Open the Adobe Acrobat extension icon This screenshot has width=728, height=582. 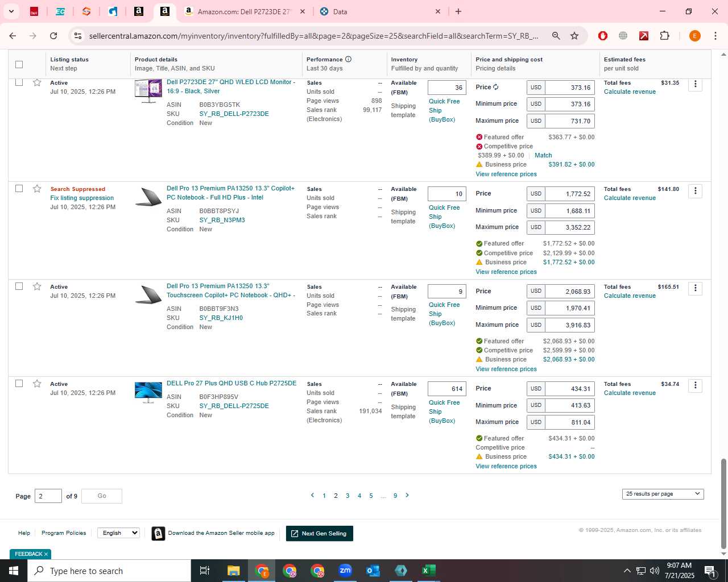coord(644,36)
